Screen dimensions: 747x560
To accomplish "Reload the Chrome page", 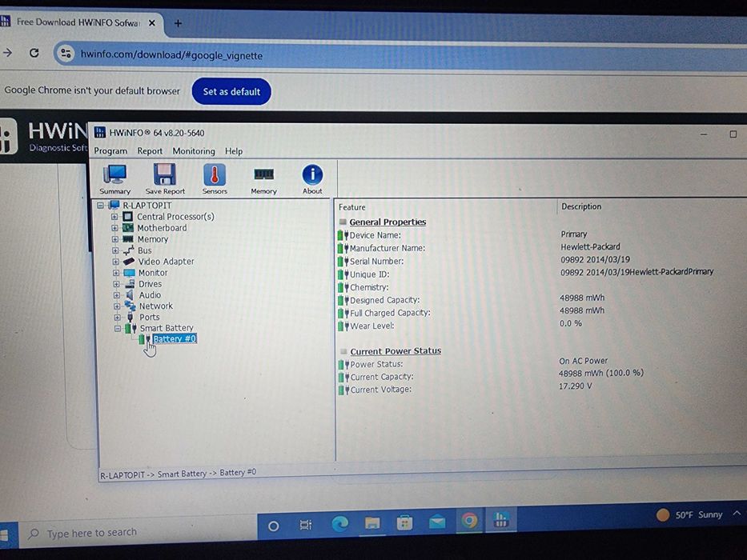I will [34, 53].
